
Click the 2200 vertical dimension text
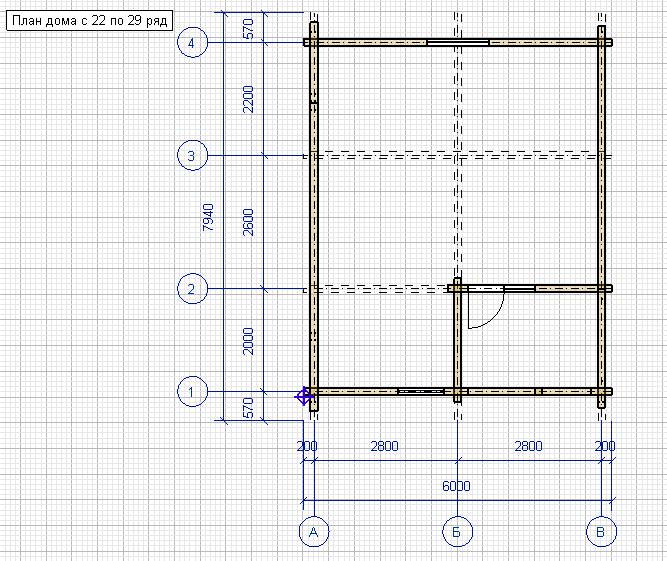coord(248,99)
